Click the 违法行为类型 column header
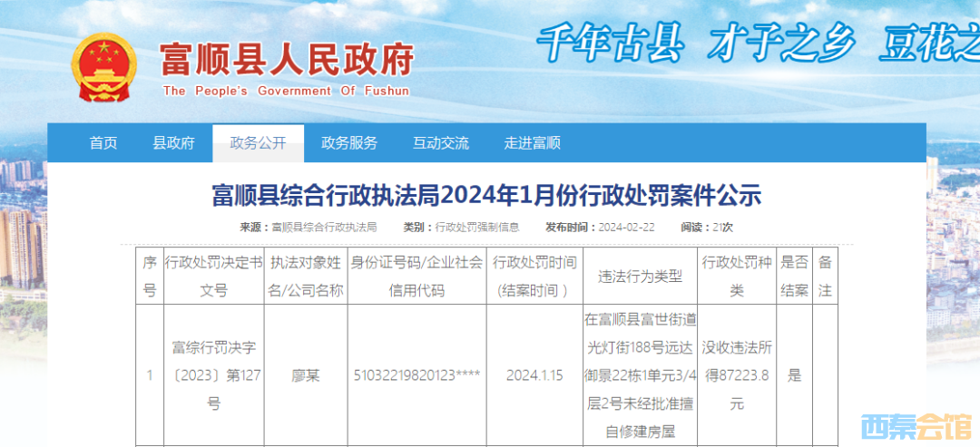 (x=640, y=277)
